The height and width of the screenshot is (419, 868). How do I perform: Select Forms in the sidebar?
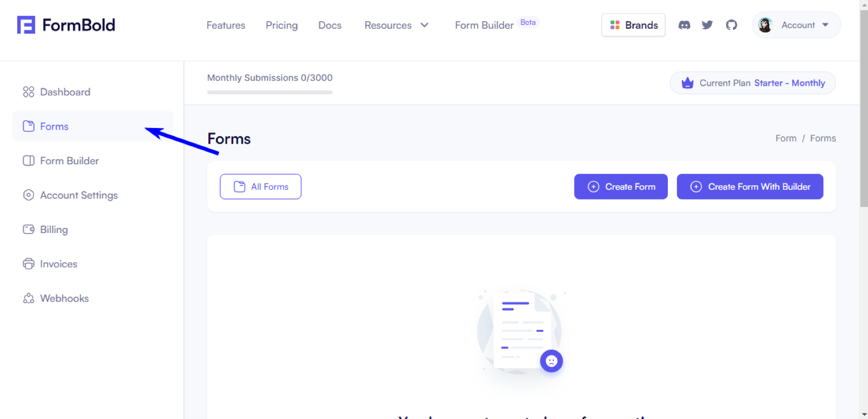[x=93, y=126]
